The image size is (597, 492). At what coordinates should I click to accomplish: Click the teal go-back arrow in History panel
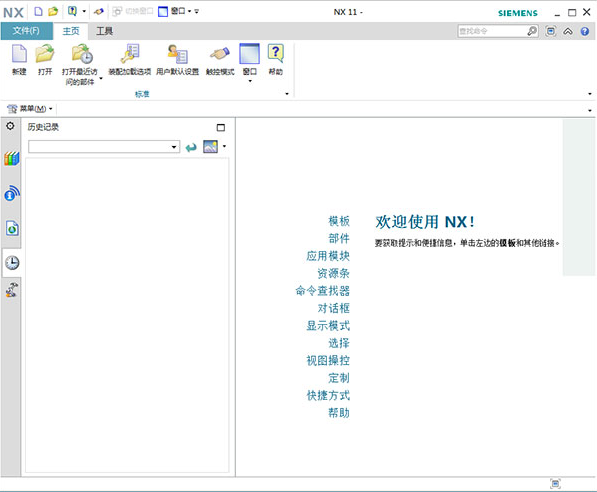pos(191,147)
